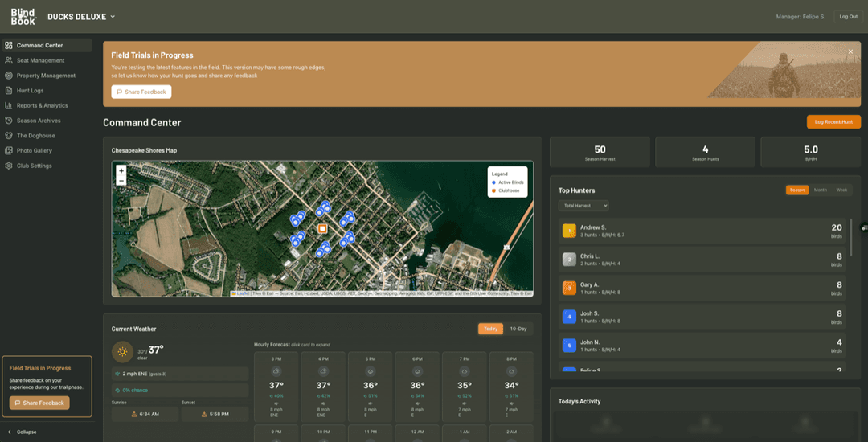Image resolution: width=868 pixels, height=442 pixels.
Task: Expand the 8 PM hourly forecast card
Action: (511, 386)
